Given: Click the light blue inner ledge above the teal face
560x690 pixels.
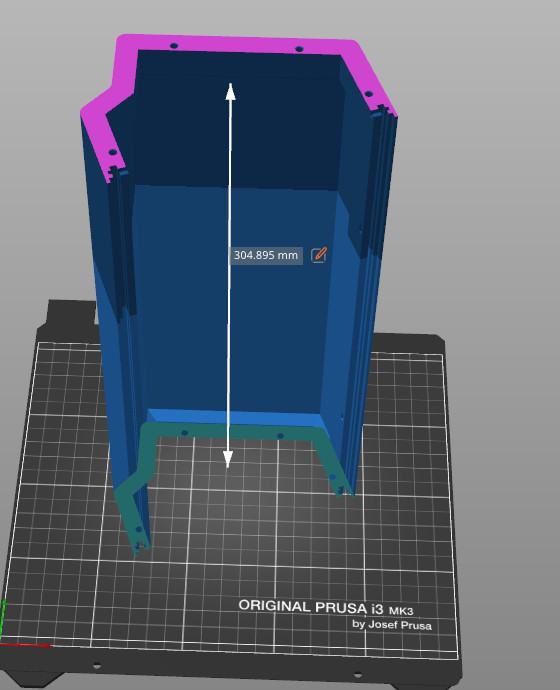Looking at the screenshot, I should click(233, 417).
